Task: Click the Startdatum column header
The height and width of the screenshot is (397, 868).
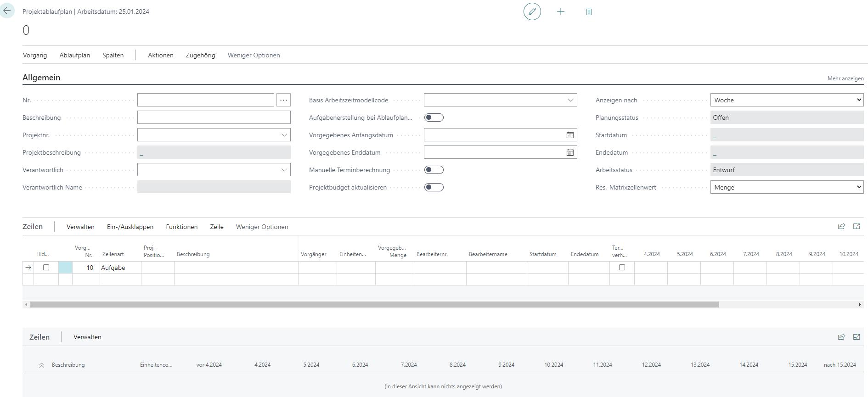Action: pyautogui.click(x=543, y=254)
